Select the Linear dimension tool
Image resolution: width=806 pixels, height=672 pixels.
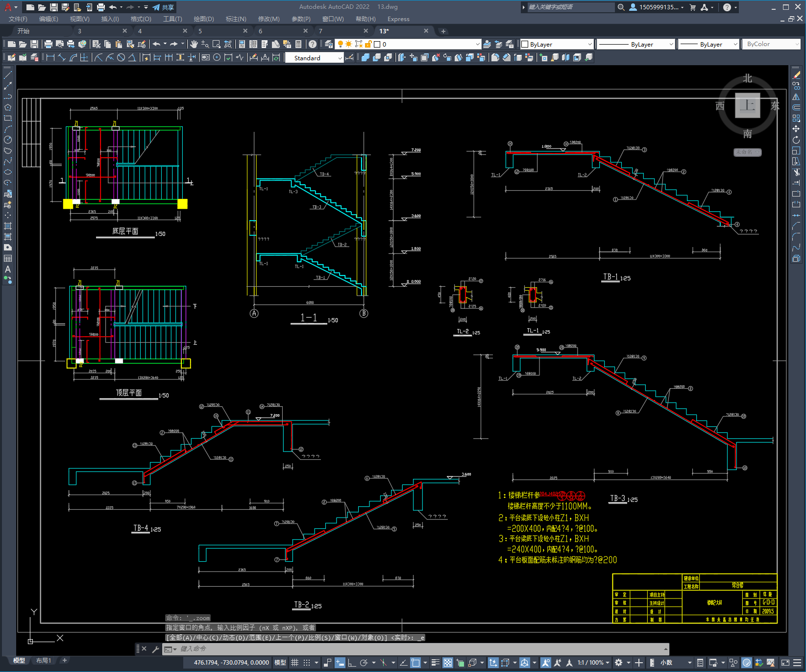(x=50, y=58)
